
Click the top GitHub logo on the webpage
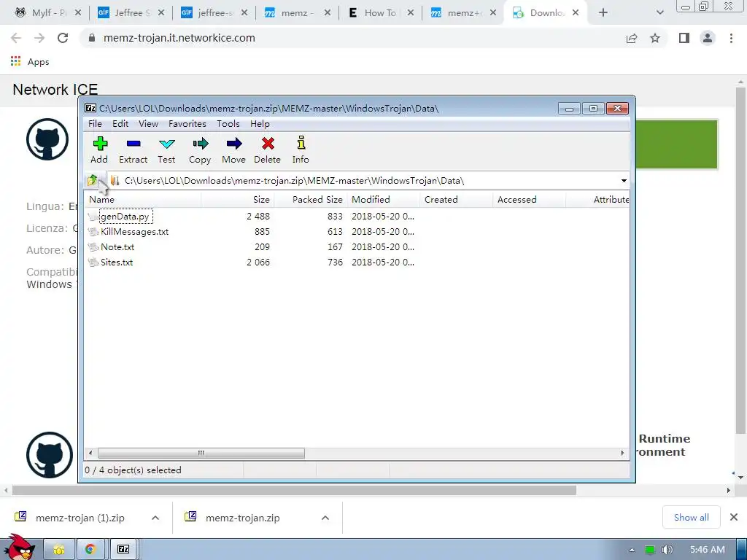(47, 139)
